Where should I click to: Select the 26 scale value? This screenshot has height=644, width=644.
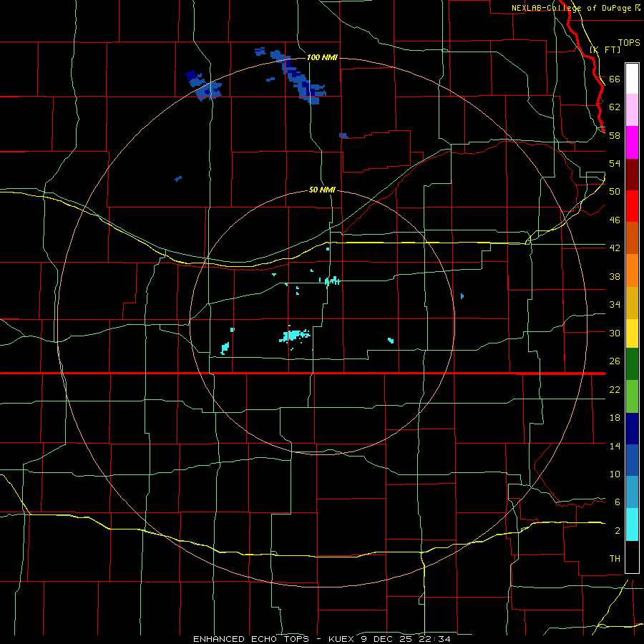point(615,361)
